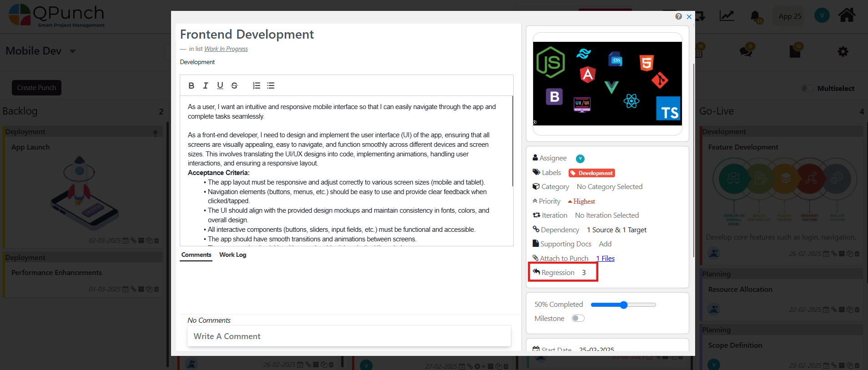Copy App Launch card via duplicate icon
This screenshot has width=868, height=370.
pos(149,240)
